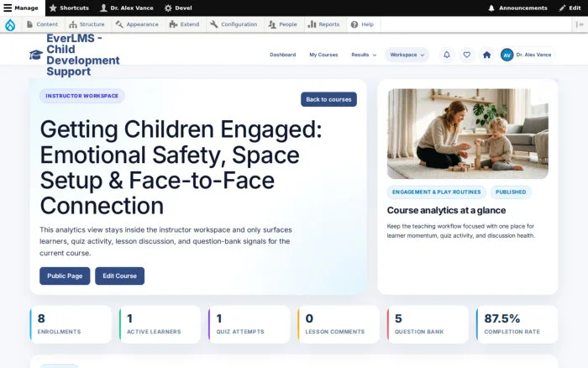Viewport: 588px width, 368px height.
Task: Click the AV user avatar
Action: click(x=507, y=55)
